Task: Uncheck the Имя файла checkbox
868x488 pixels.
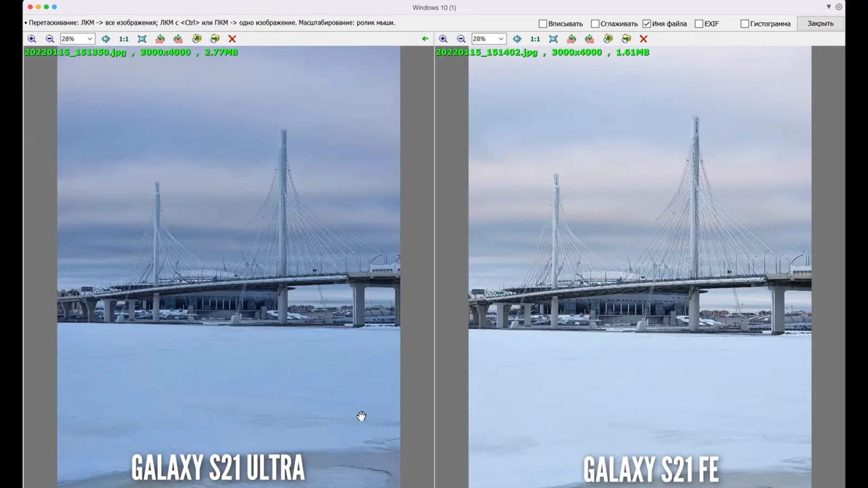Action: 646,24
